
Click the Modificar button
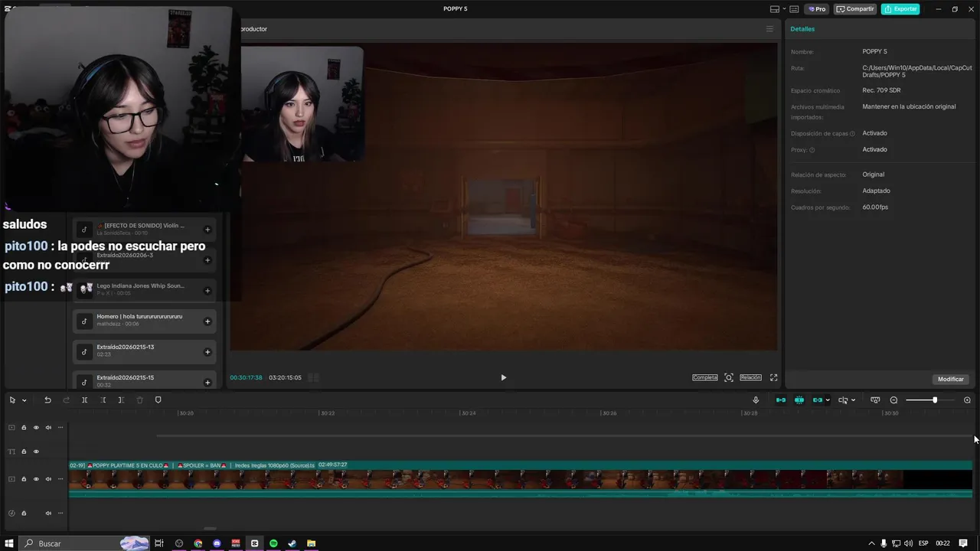click(x=951, y=380)
